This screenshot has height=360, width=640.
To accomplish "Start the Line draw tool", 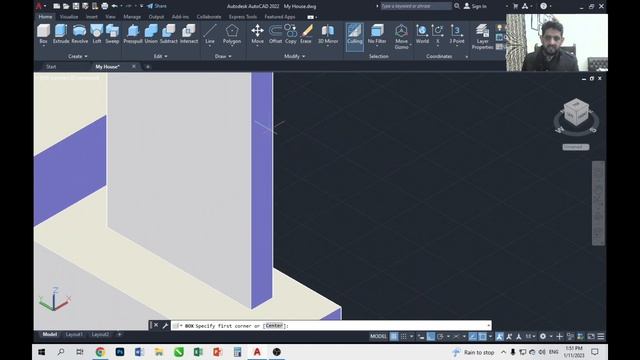I will (x=210, y=34).
